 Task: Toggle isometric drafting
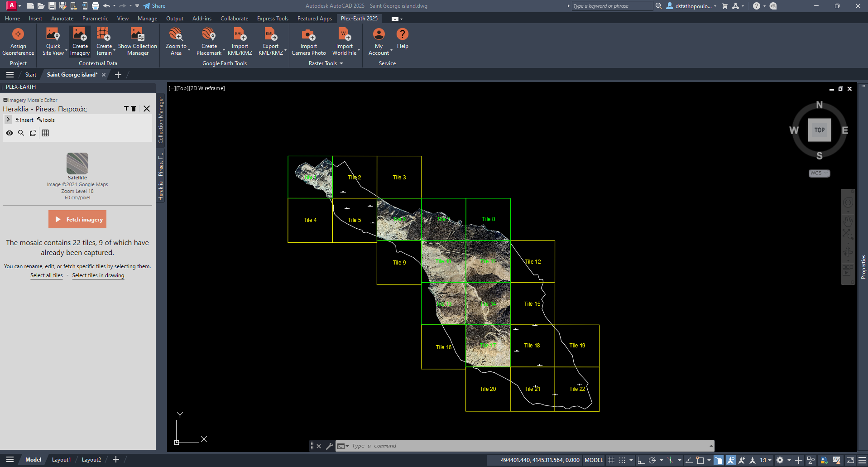[x=670, y=460]
